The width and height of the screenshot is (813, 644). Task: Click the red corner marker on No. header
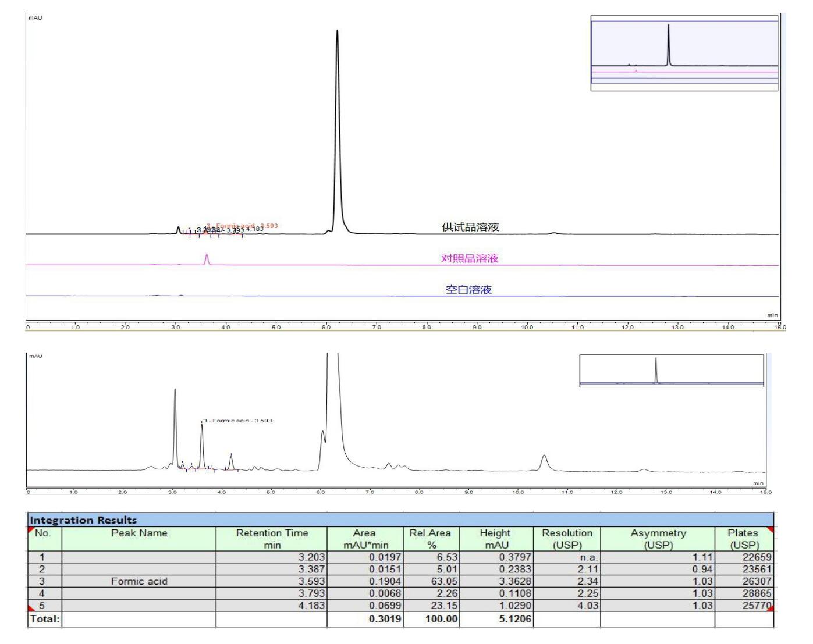click(x=31, y=529)
